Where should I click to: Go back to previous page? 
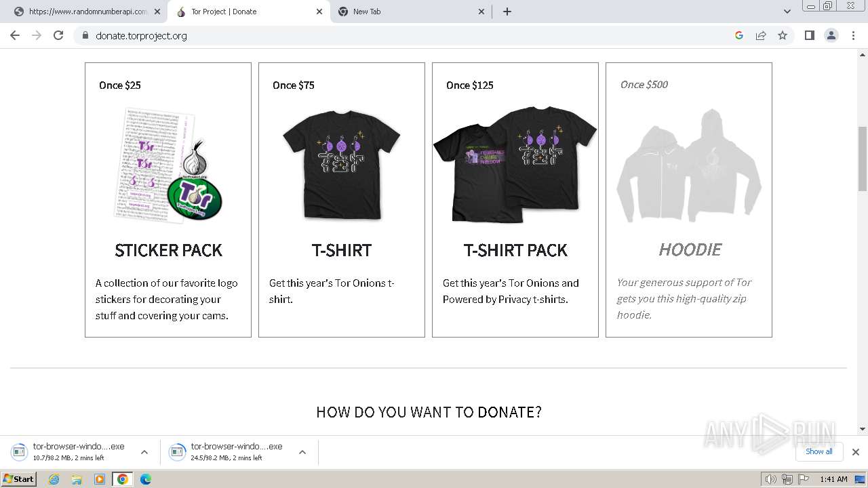[15, 35]
